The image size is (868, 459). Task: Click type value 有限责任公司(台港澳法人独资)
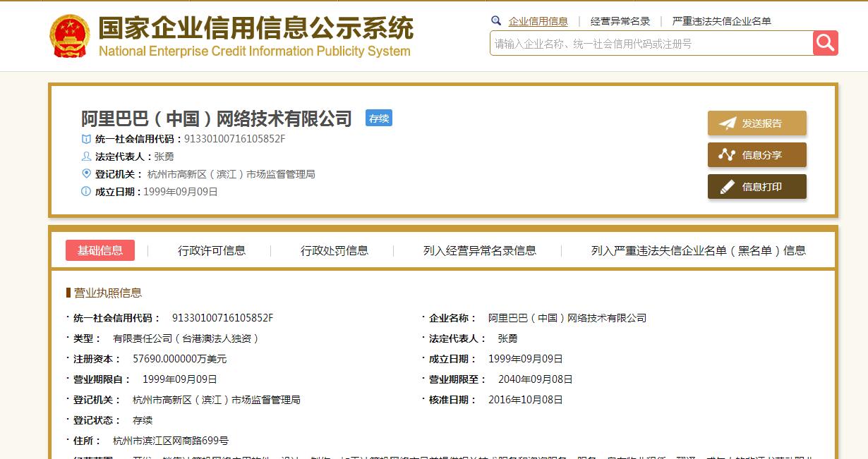point(186,338)
